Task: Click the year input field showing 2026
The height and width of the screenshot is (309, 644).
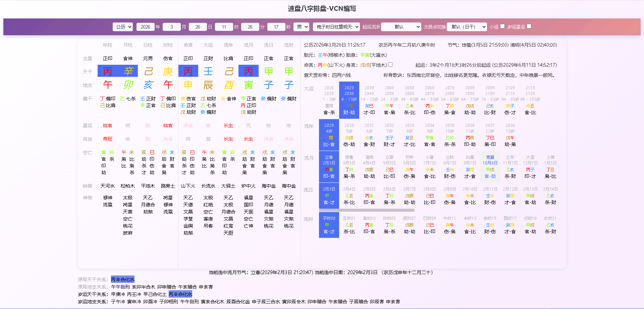Action: [145, 27]
